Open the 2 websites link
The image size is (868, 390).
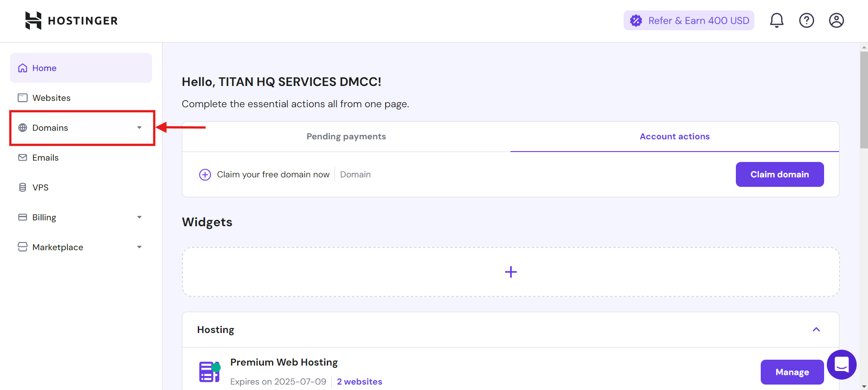360,381
